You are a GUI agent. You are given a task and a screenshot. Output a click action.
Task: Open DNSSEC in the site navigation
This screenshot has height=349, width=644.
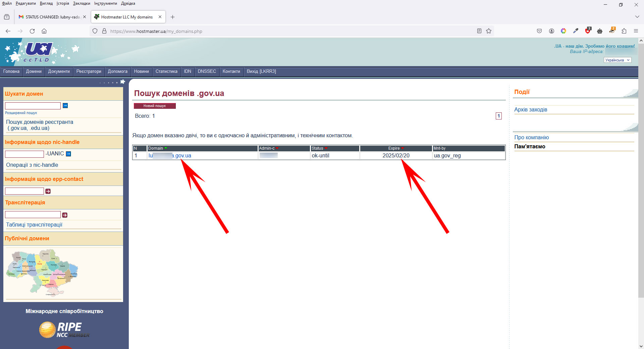click(207, 71)
